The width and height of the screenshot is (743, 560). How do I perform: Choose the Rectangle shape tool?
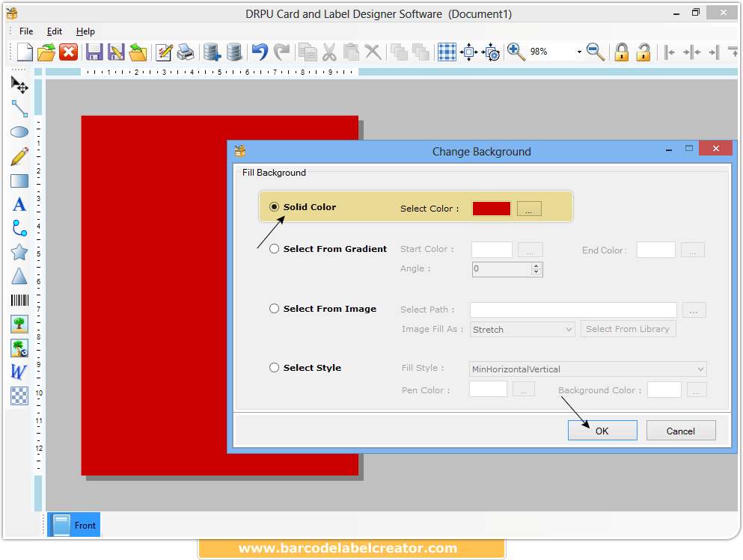[19, 179]
